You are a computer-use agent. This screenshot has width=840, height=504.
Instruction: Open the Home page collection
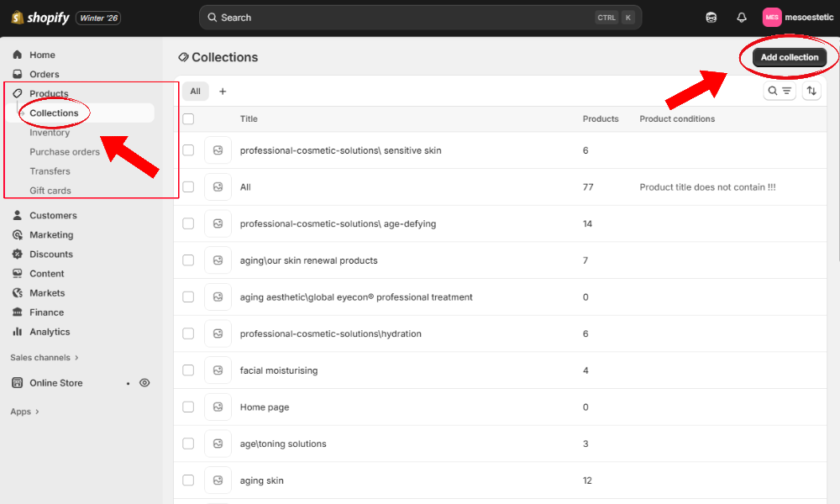pyautogui.click(x=265, y=407)
